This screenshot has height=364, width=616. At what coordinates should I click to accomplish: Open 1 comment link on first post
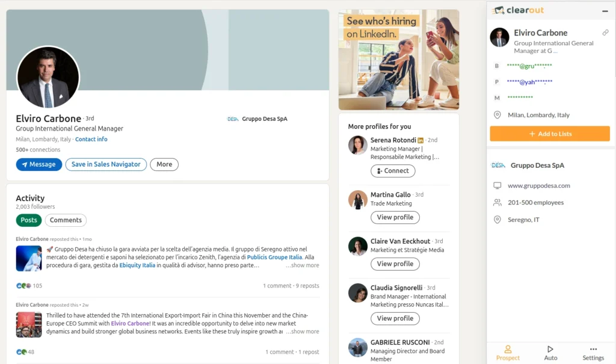click(x=277, y=286)
